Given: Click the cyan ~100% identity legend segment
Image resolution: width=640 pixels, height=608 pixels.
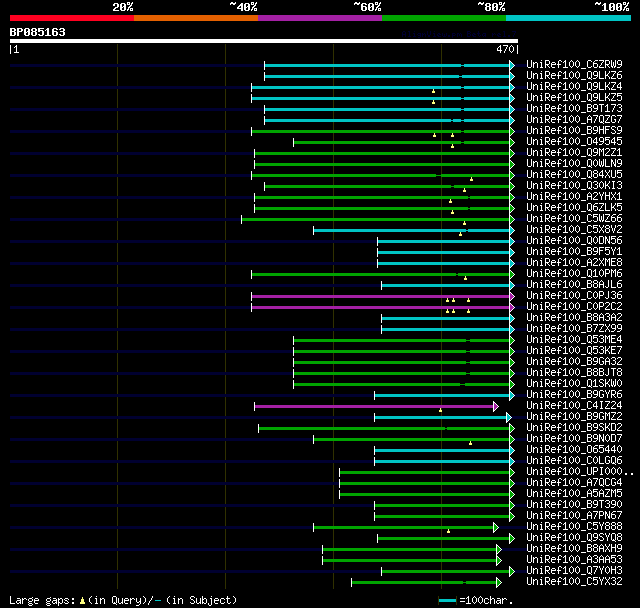Looking at the screenshot, I should (569, 18).
